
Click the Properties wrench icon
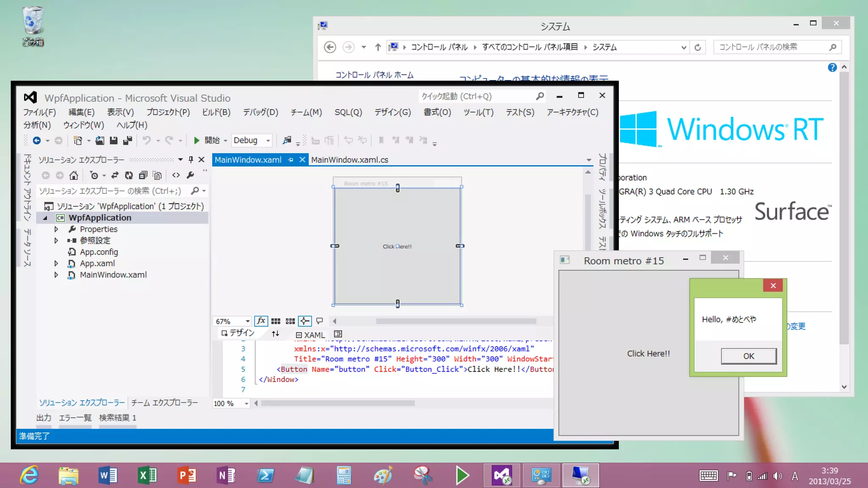[190, 175]
